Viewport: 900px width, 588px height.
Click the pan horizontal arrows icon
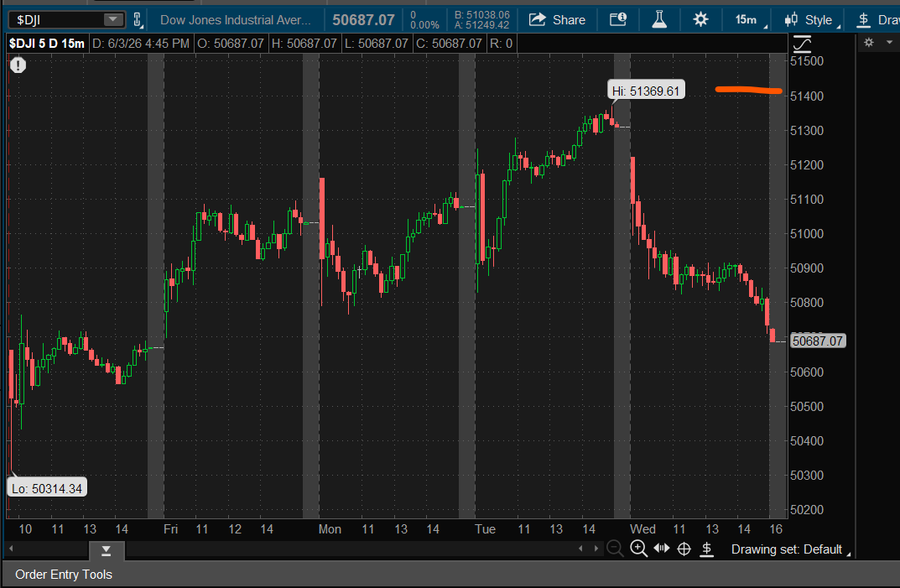[661, 548]
